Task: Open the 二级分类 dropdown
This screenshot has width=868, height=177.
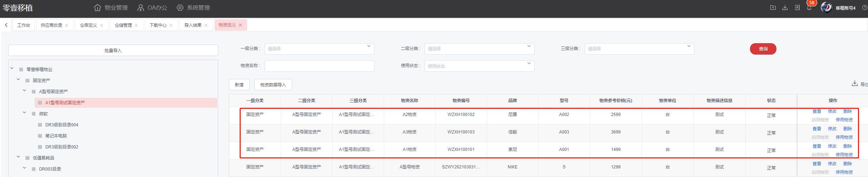Action: (479, 49)
